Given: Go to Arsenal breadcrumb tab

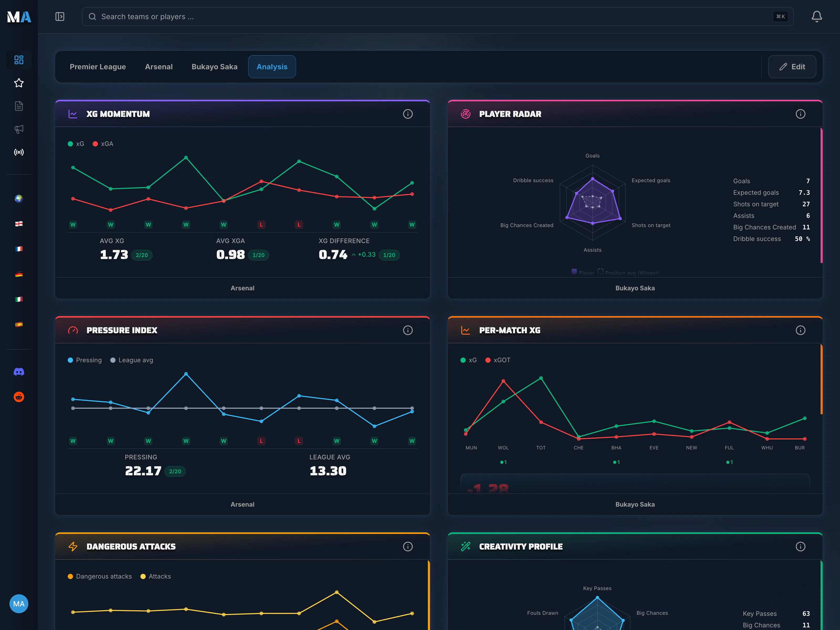Looking at the screenshot, I should (159, 67).
